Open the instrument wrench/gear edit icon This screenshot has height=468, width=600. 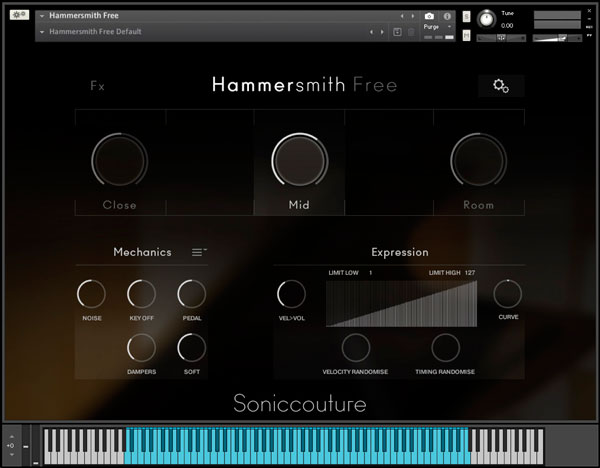click(x=19, y=15)
